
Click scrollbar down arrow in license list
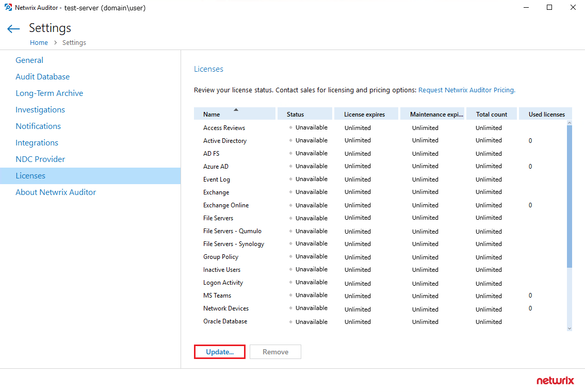pos(570,328)
